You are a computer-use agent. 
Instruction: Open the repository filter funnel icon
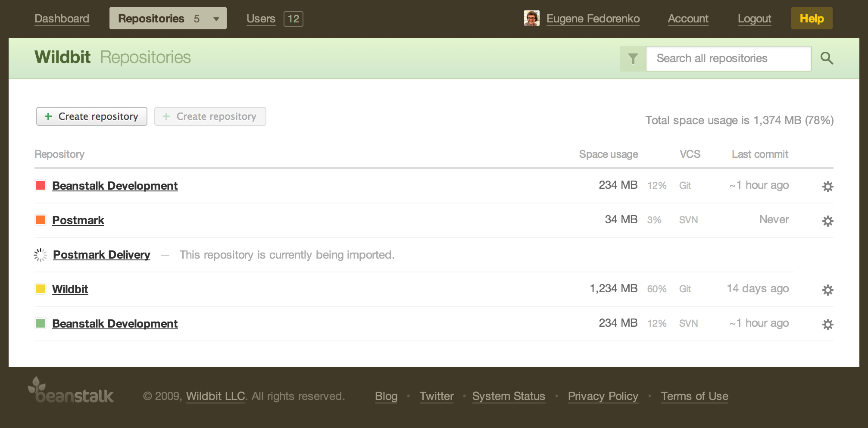click(633, 59)
